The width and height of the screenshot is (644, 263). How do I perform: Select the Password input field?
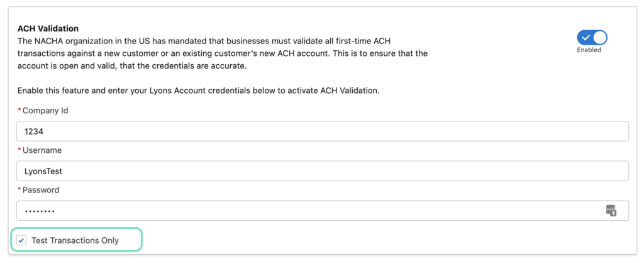(x=323, y=210)
